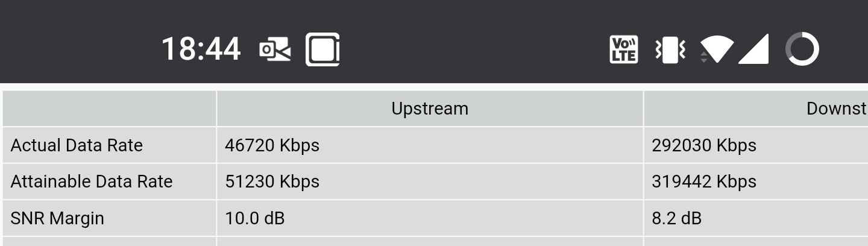Tap the VoLTE status icon
The image size is (868, 246).
[x=623, y=49]
